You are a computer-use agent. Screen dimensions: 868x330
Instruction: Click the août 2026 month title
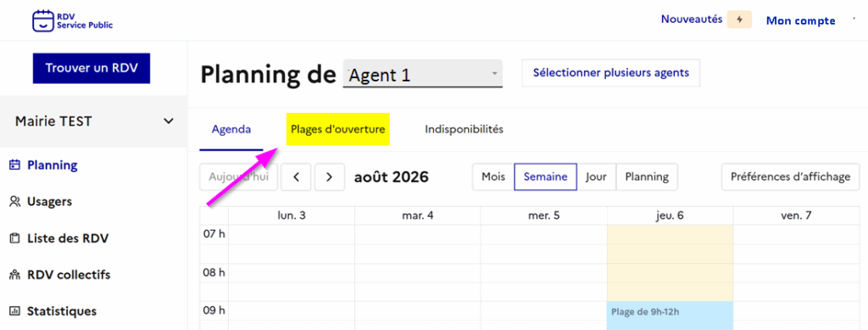[392, 177]
